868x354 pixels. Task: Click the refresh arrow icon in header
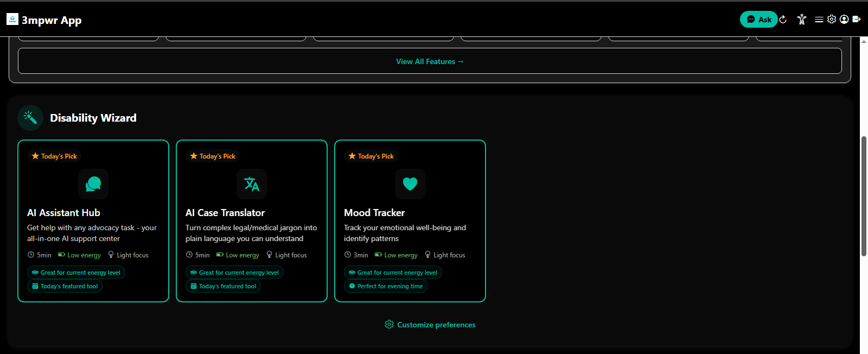(x=783, y=20)
